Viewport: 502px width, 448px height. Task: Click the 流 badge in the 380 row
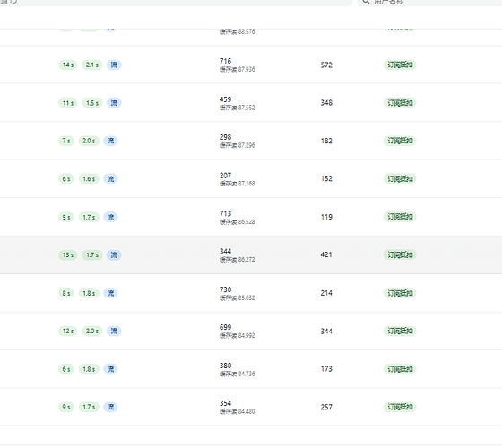pyautogui.click(x=110, y=369)
